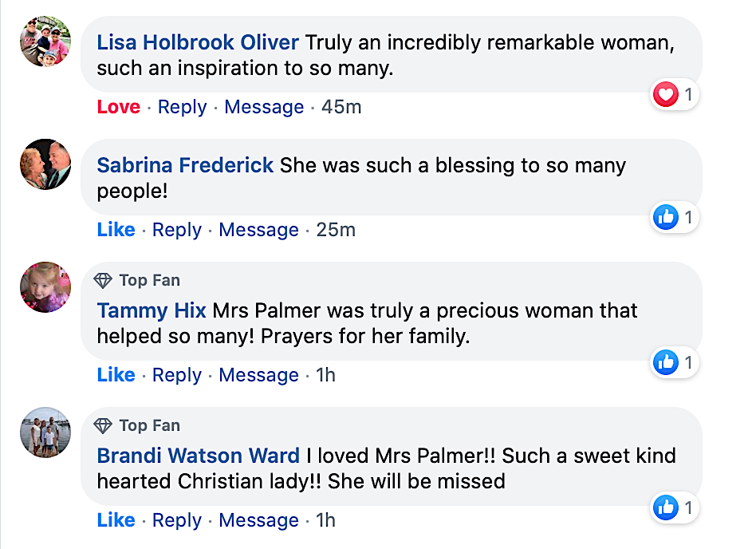Like Brandi Watson Ward's comment
This screenshot has width=756, height=549.
click(x=116, y=520)
